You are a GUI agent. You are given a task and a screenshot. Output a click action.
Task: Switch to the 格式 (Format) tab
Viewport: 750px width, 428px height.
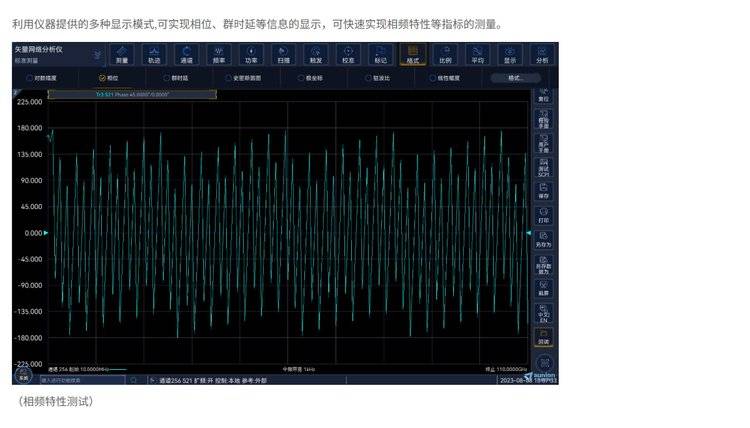[x=413, y=54]
